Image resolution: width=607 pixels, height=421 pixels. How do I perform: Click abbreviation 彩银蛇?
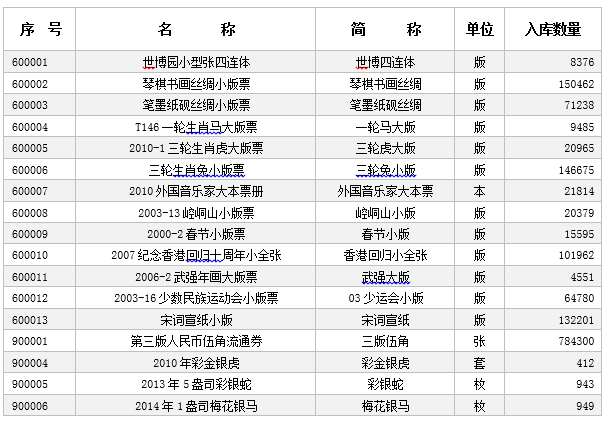pos(385,384)
